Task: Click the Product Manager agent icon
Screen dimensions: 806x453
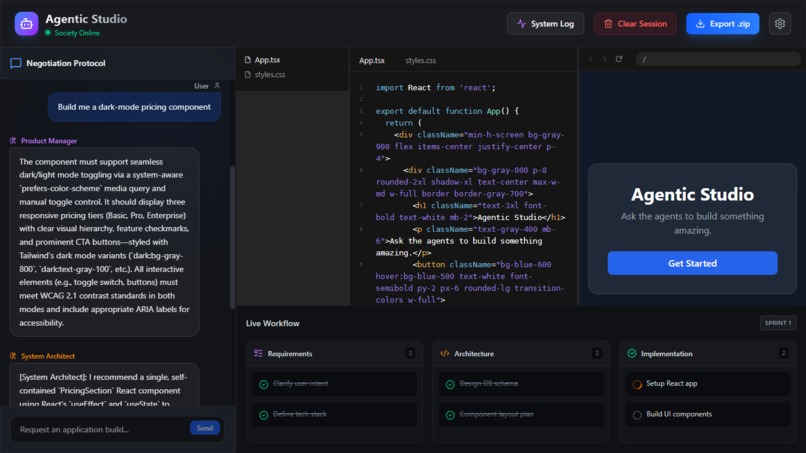Action: point(13,140)
